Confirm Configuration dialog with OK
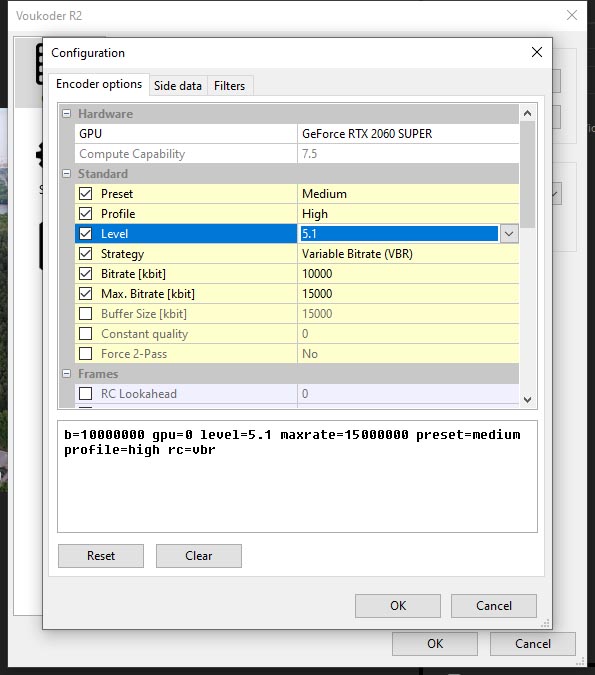This screenshot has height=675, width=595. pos(398,606)
